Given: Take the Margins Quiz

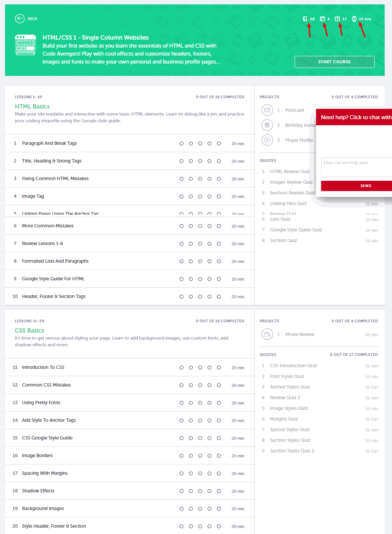Looking at the screenshot, I should click(284, 419).
